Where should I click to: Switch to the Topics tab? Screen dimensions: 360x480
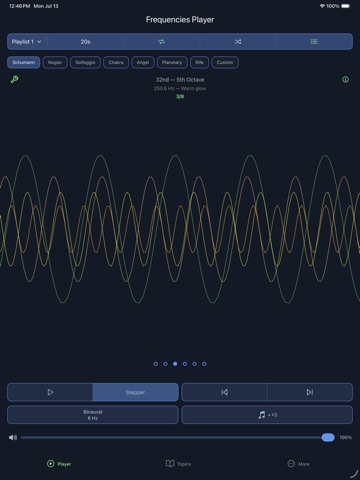coord(179,464)
